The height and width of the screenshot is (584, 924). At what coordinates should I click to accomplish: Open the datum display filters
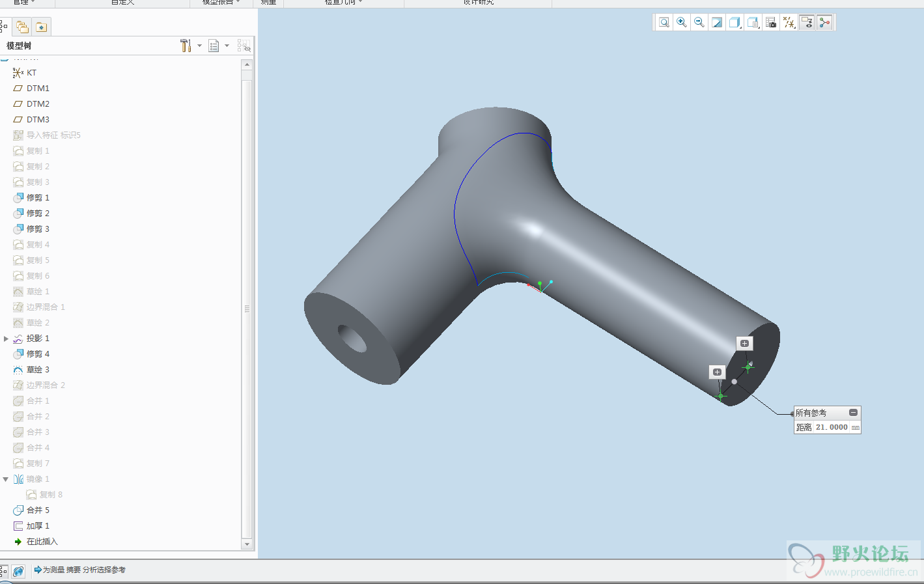click(x=789, y=23)
